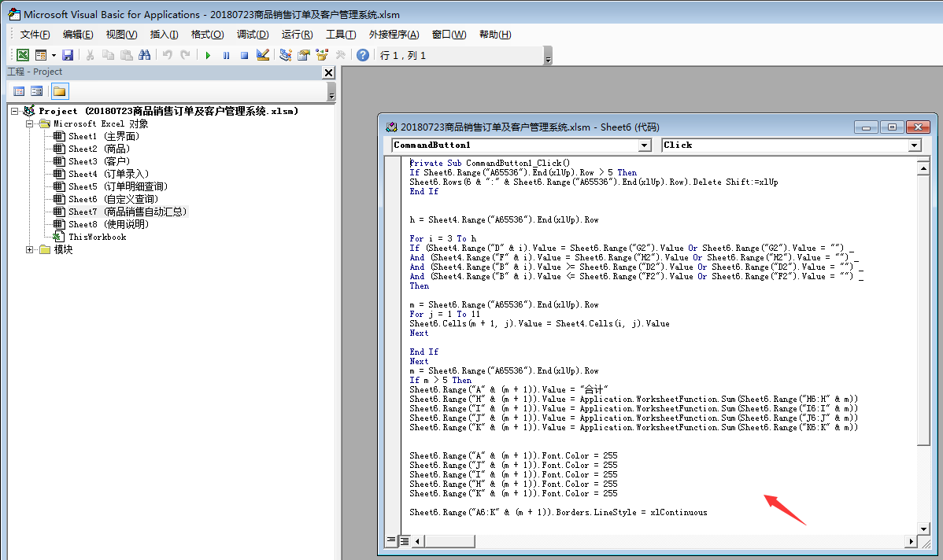The height and width of the screenshot is (560, 943).
Task: Minimize the Sheet6 code window
Action: coord(866,127)
